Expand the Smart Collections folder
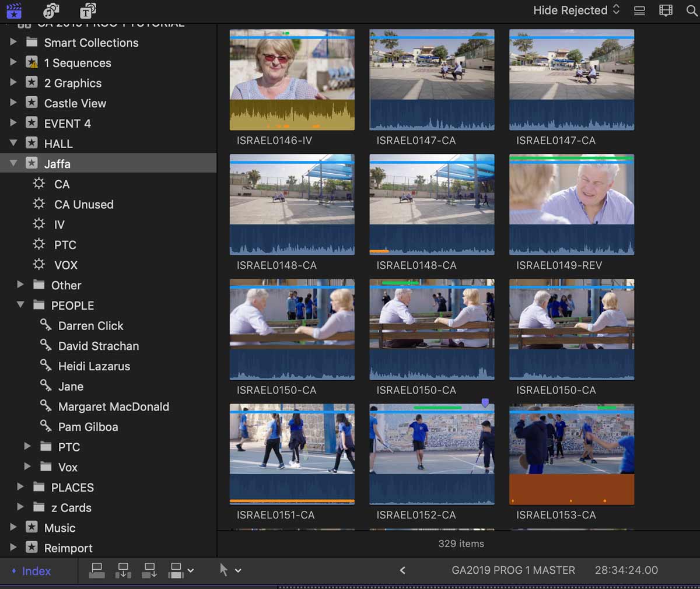The image size is (700, 589). (13, 42)
